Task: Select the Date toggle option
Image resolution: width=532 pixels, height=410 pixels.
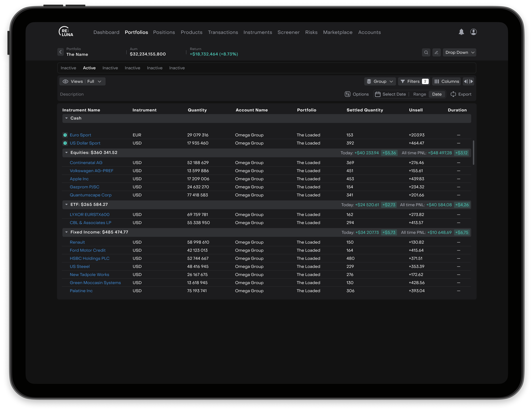Action: (437, 94)
